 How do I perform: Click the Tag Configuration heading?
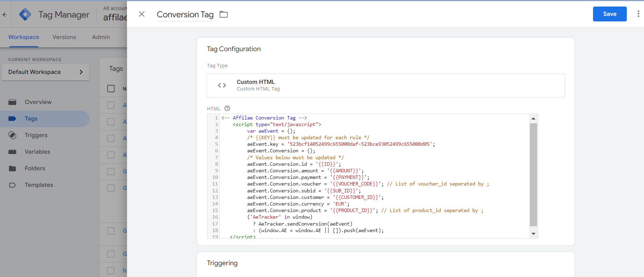pyautogui.click(x=234, y=49)
